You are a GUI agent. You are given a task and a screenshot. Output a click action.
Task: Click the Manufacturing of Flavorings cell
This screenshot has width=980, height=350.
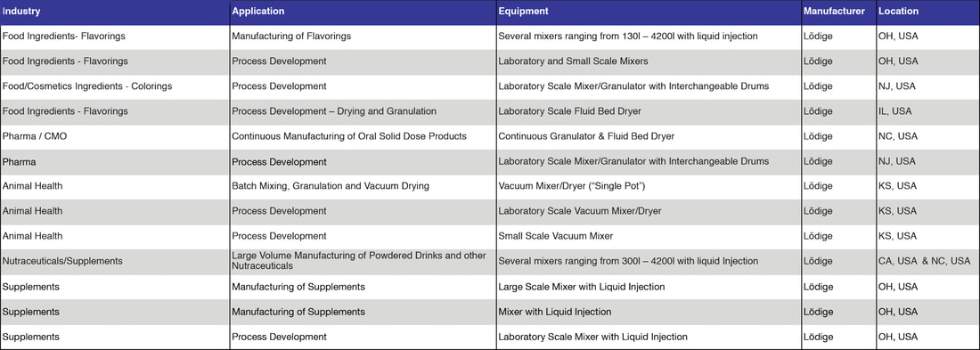pyautogui.click(x=363, y=37)
